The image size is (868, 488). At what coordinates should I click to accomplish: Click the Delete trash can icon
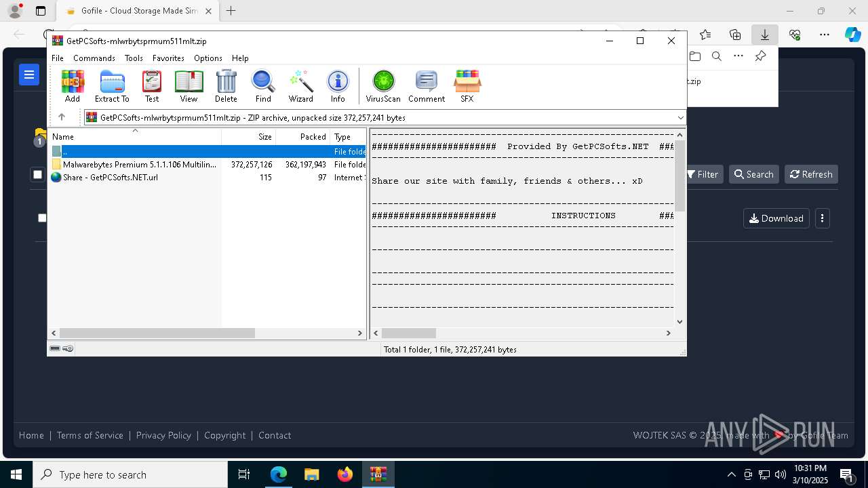tap(226, 87)
